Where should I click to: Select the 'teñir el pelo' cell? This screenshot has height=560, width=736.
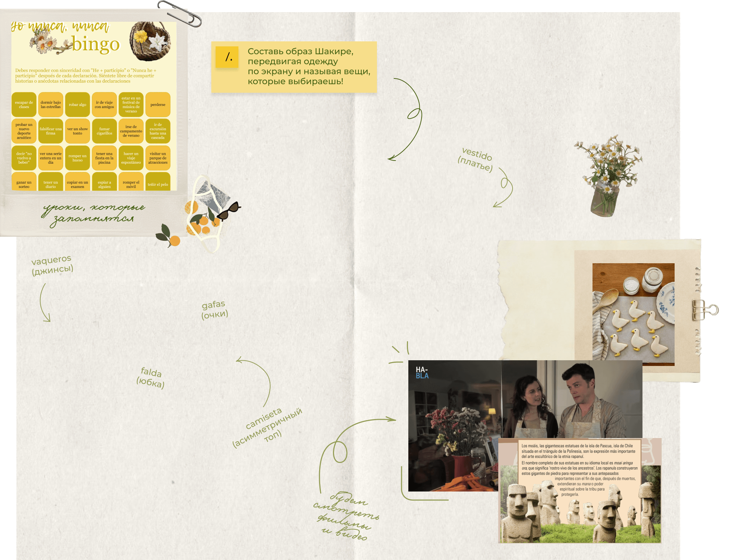[x=158, y=182]
